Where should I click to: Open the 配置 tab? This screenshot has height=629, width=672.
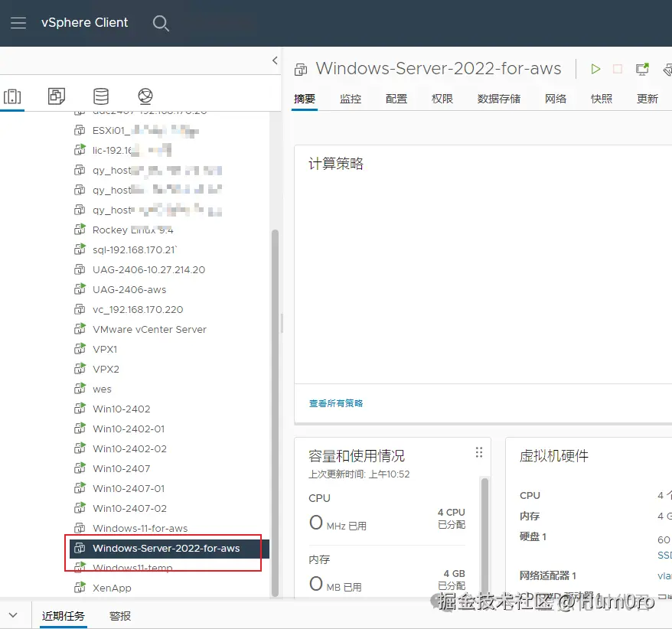(x=396, y=99)
